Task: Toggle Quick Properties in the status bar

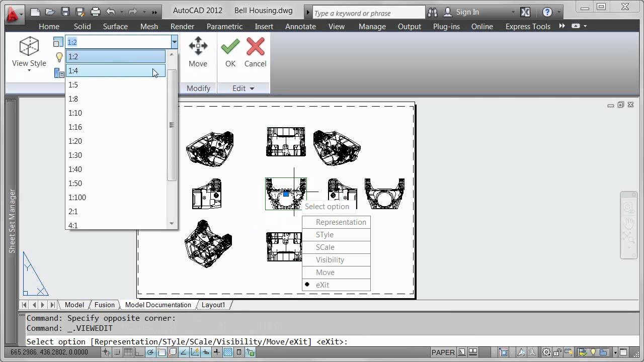Action: pos(239,352)
